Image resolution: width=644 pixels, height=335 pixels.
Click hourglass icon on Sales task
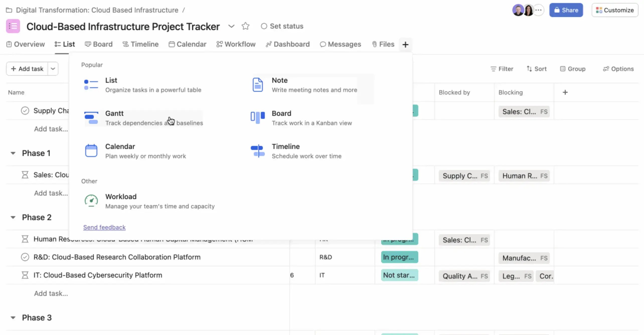click(x=25, y=175)
